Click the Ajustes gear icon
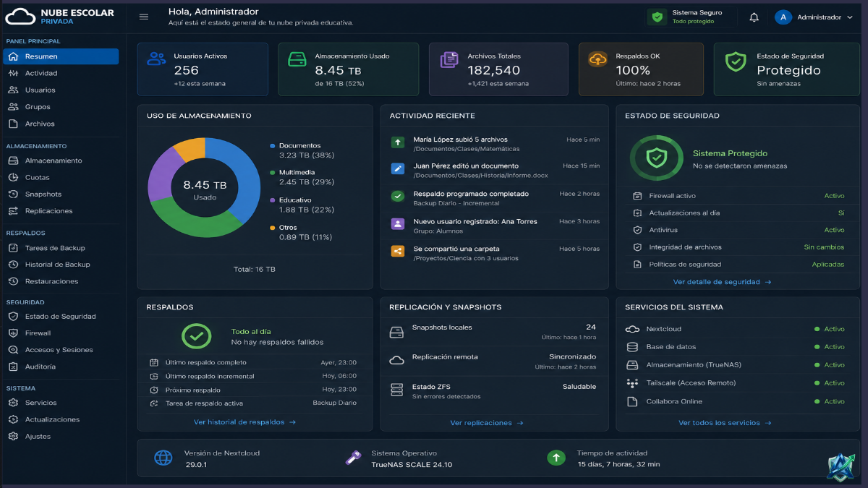This screenshot has width=868, height=488. [13, 437]
